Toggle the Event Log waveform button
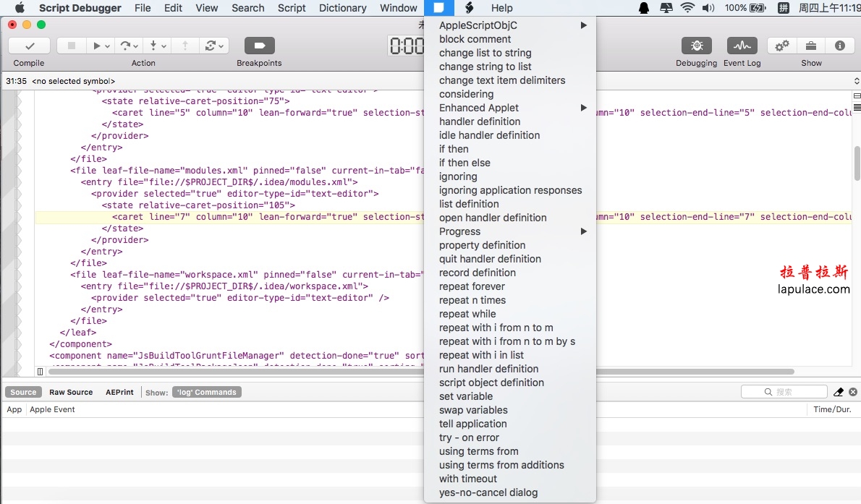 click(742, 46)
